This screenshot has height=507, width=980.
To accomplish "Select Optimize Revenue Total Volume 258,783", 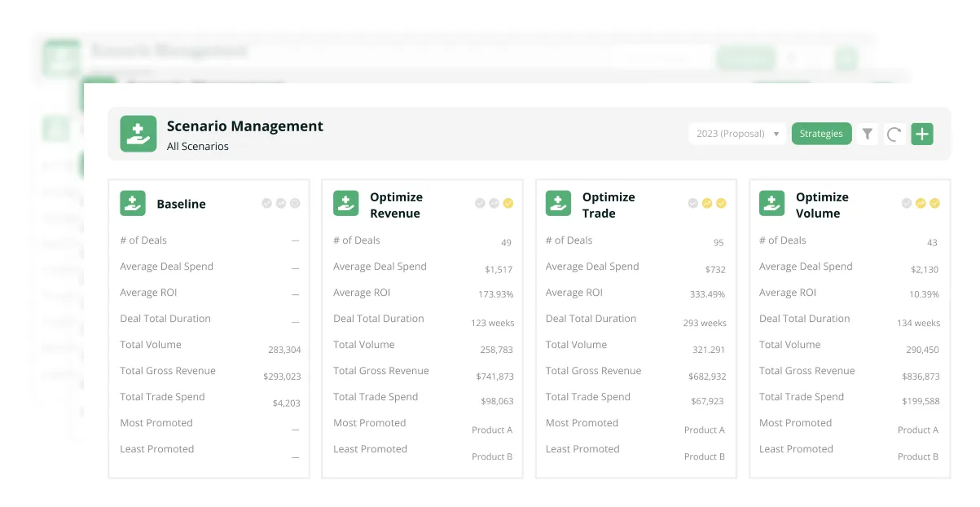I will click(497, 350).
